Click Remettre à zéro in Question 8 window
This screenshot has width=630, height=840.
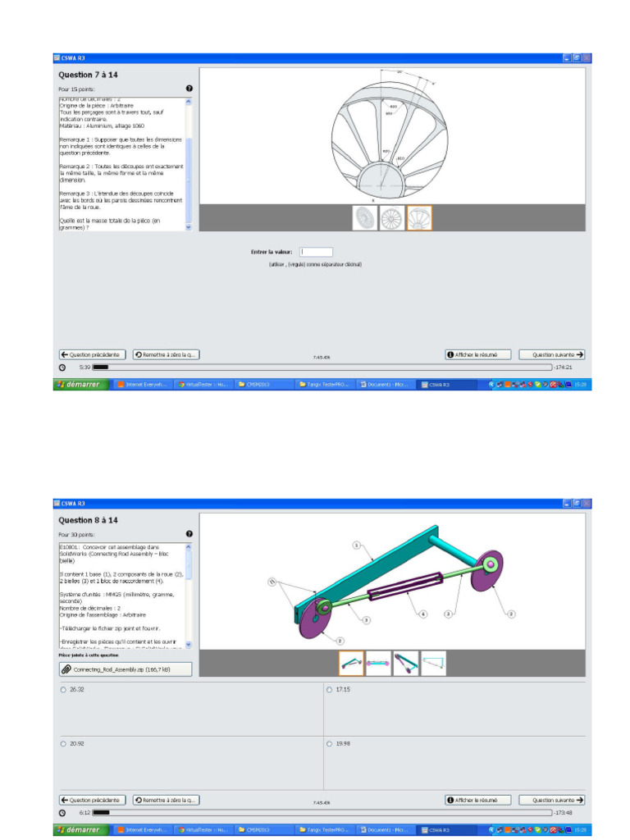(x=166, y=800)
